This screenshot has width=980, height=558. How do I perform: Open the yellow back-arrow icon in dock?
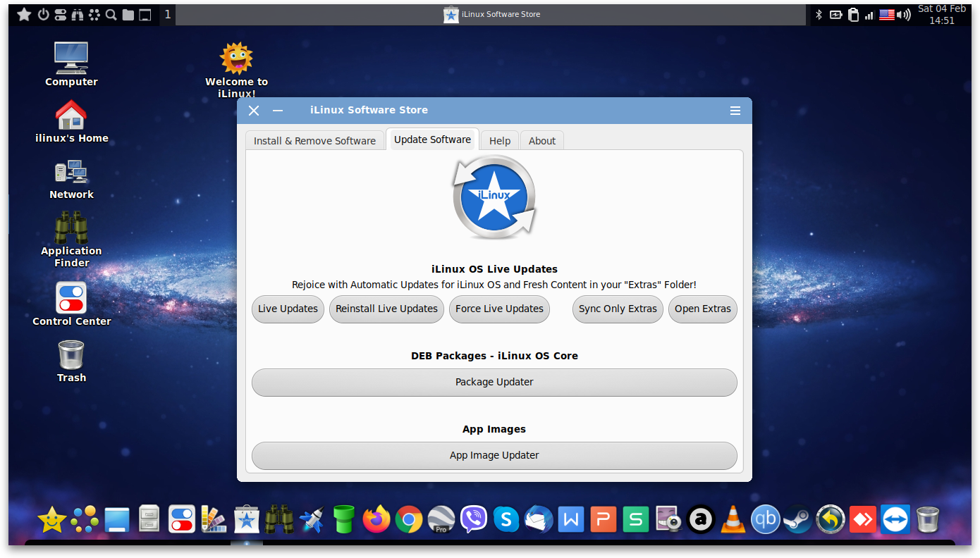(x=831, y=520)
